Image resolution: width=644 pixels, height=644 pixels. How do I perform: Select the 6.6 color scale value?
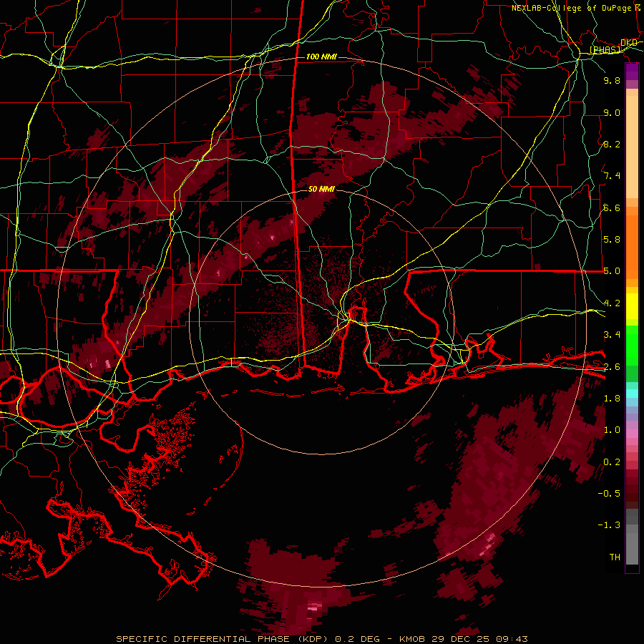(612, 208)
